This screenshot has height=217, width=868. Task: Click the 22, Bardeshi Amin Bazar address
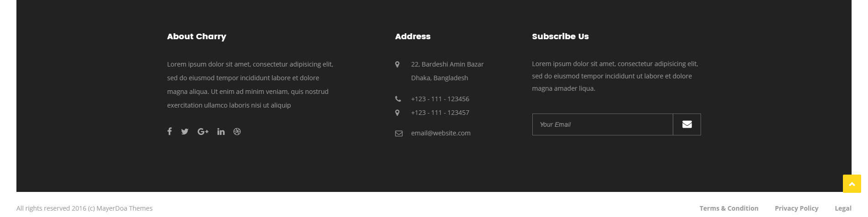[447, 64]
